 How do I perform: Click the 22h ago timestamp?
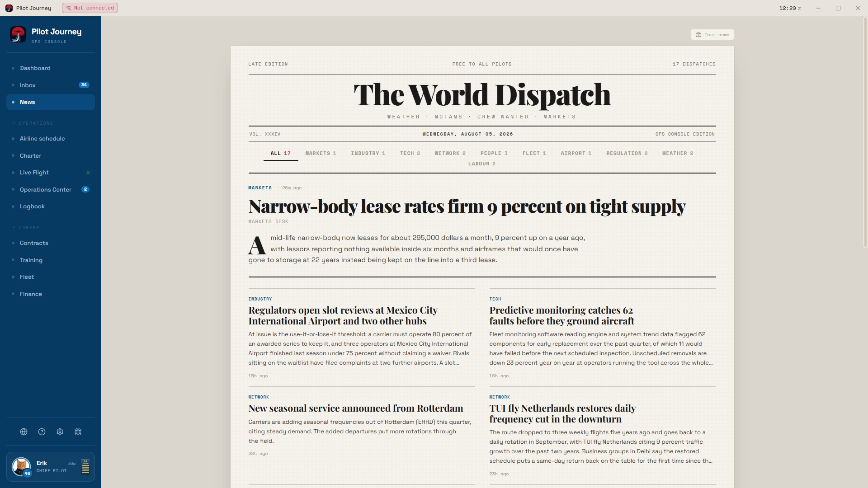(x=258, y=454)
